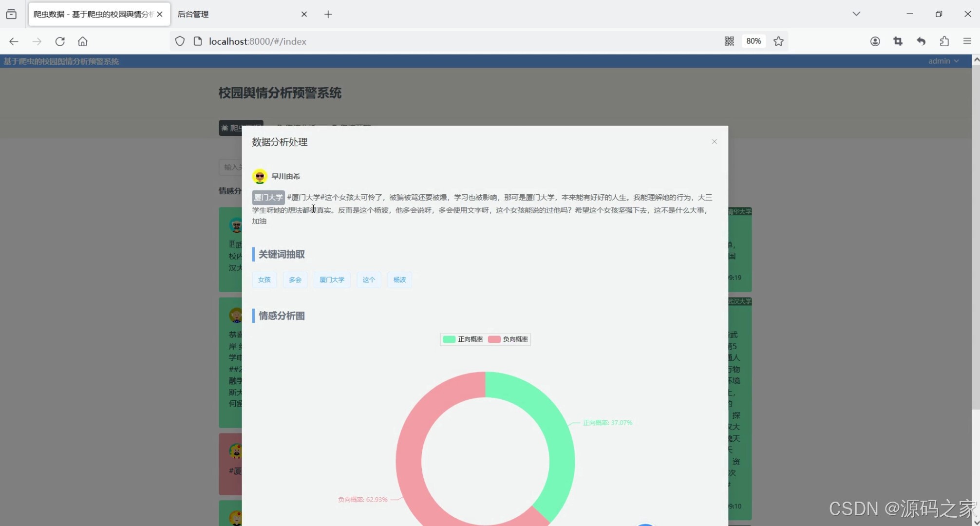Click the page info icon in the address bar
The width and height of the screenshot is (980, 526).
198,41
